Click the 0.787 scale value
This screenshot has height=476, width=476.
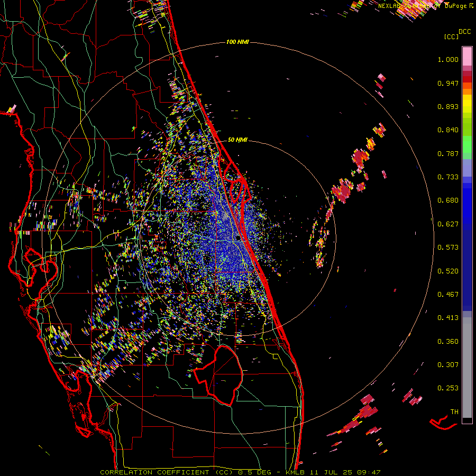448,153
